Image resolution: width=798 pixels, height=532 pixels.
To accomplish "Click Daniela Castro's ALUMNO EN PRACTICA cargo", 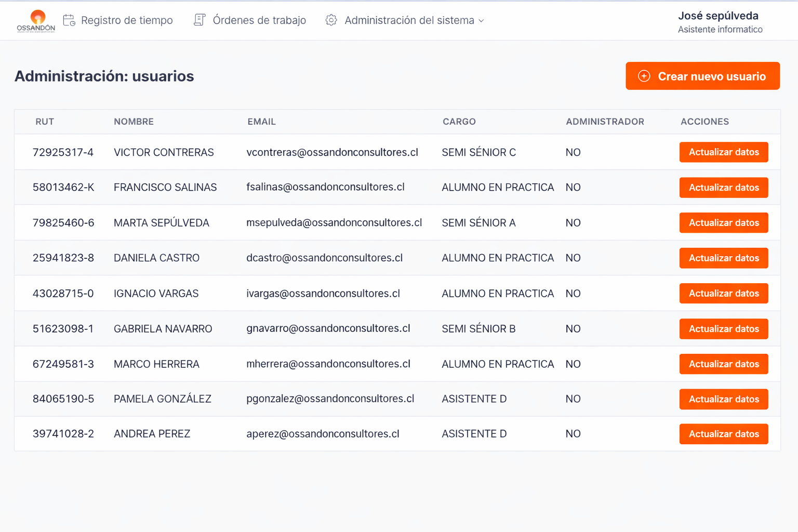I will tap(498, 258).
